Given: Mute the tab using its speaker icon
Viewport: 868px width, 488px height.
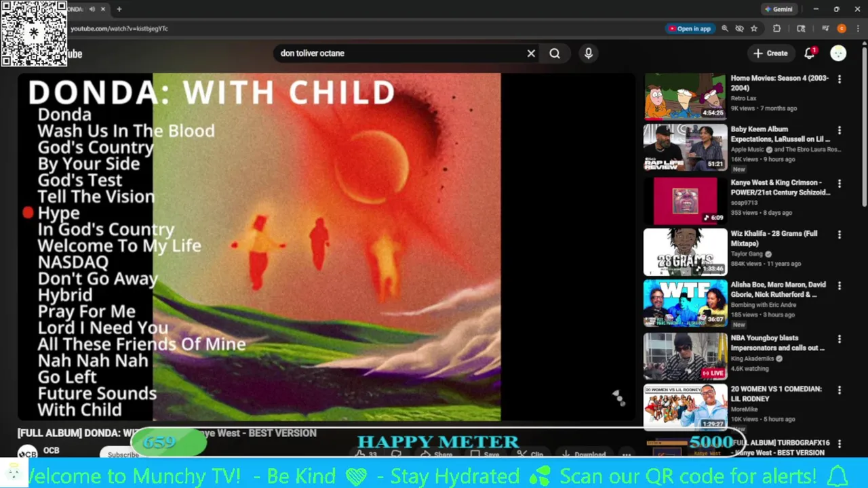Looking at the screenshot, I should pyautogui.click(x=92, y=9).
